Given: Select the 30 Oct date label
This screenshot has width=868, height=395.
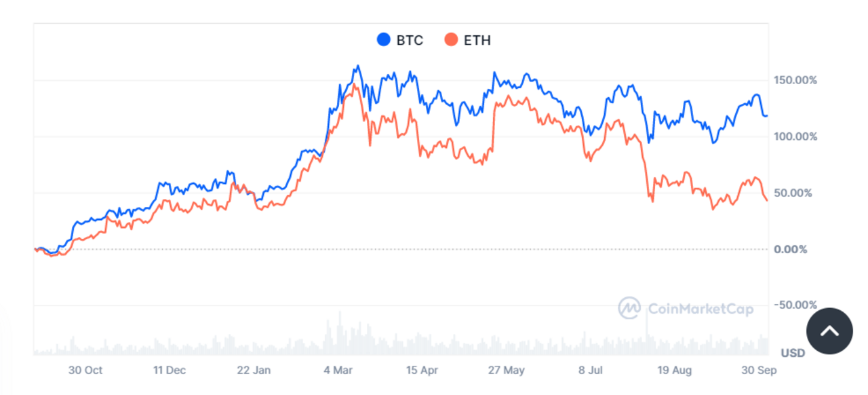Looking at the screenshot, I should click(x=85, y=371).
